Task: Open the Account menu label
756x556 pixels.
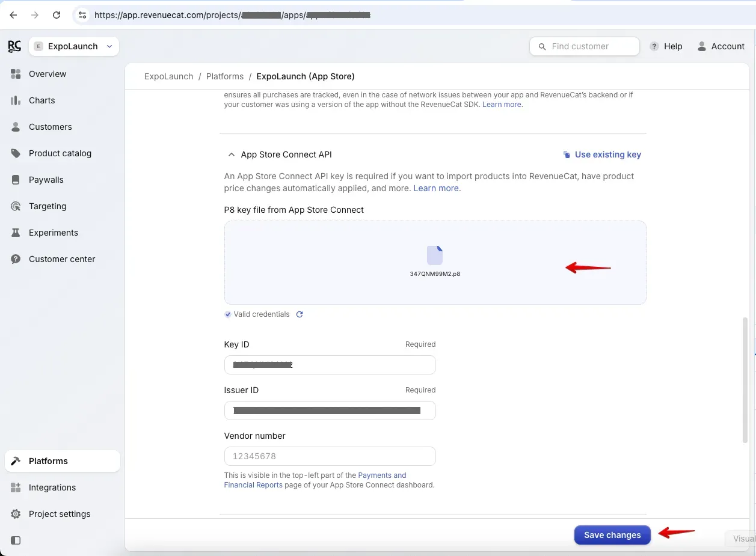Action: (728, 46)
